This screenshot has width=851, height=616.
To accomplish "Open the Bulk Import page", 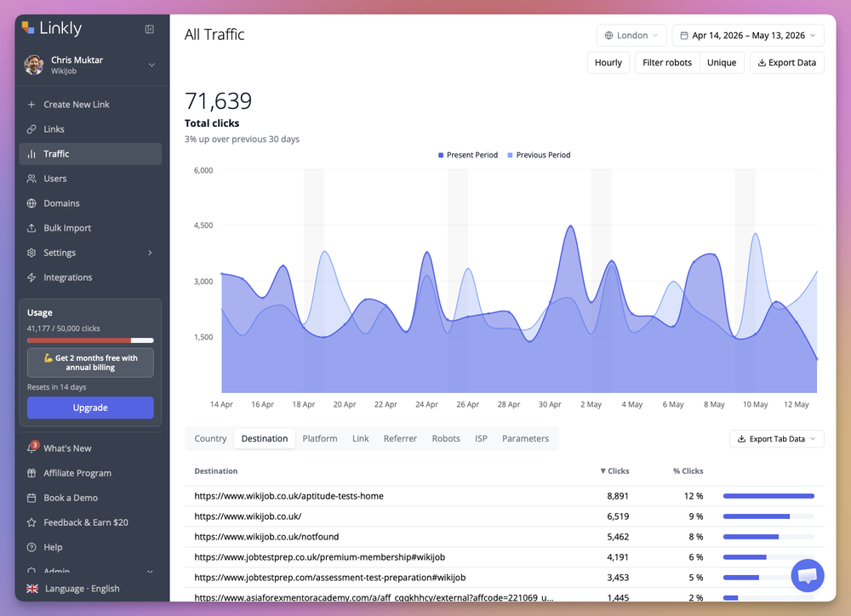I will [90, 228].
